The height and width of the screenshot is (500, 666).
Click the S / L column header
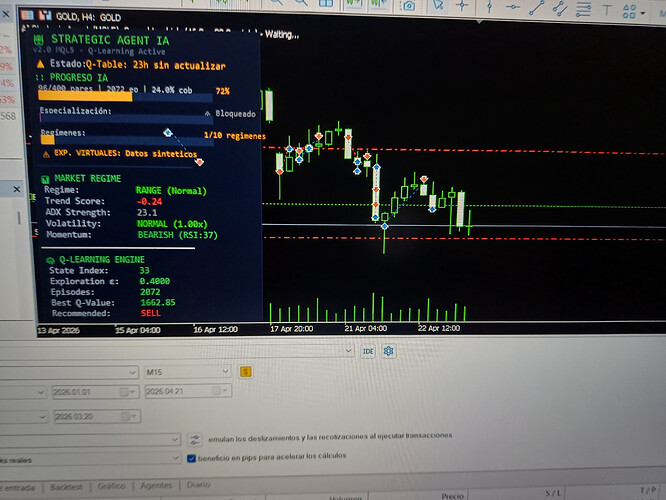[553, 493]
